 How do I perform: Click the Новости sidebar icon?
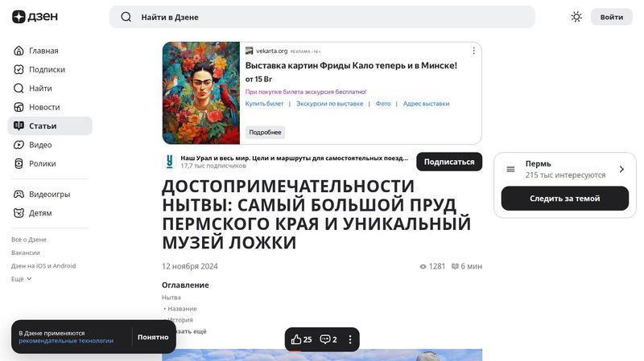coord(19,107)
